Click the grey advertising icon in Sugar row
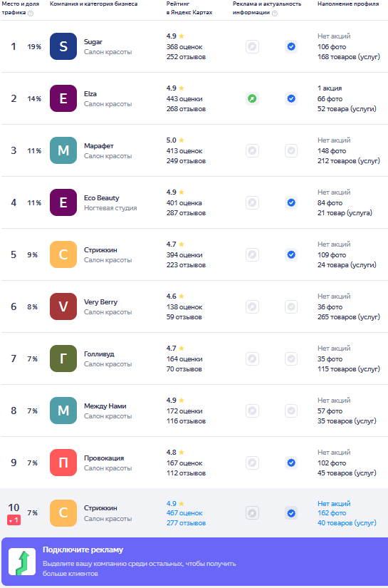Screen dimensions: 388x588 253,47
